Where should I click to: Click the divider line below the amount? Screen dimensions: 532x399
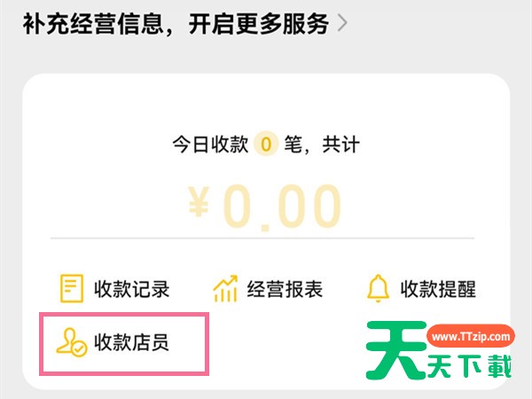[262, 239]
